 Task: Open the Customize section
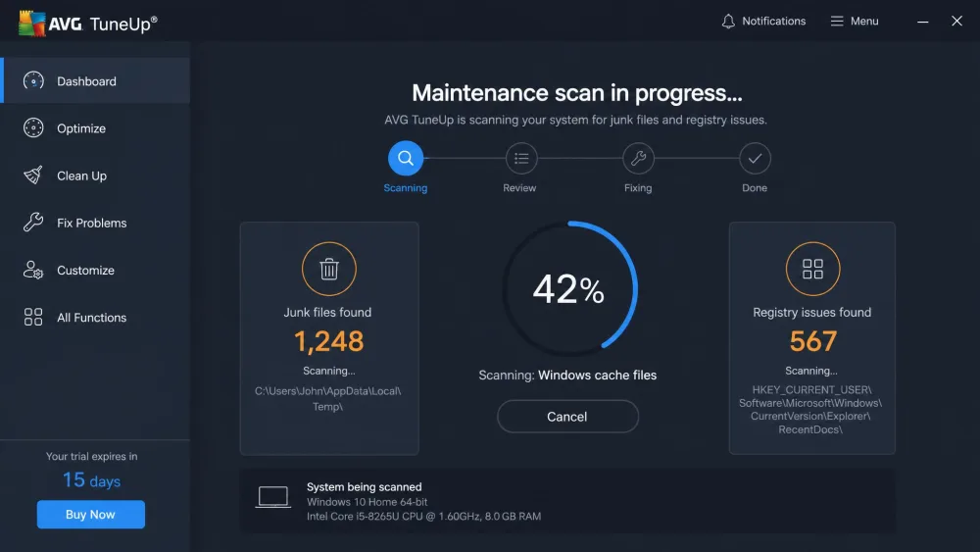tap(95, 270)
